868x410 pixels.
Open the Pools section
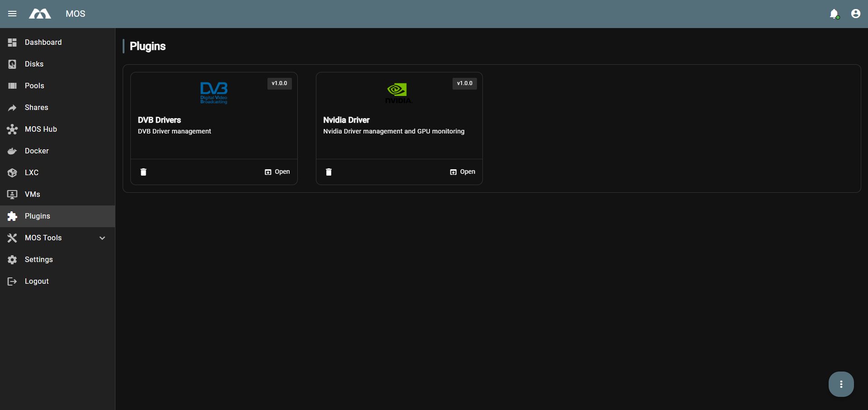(x=57, y=86)
